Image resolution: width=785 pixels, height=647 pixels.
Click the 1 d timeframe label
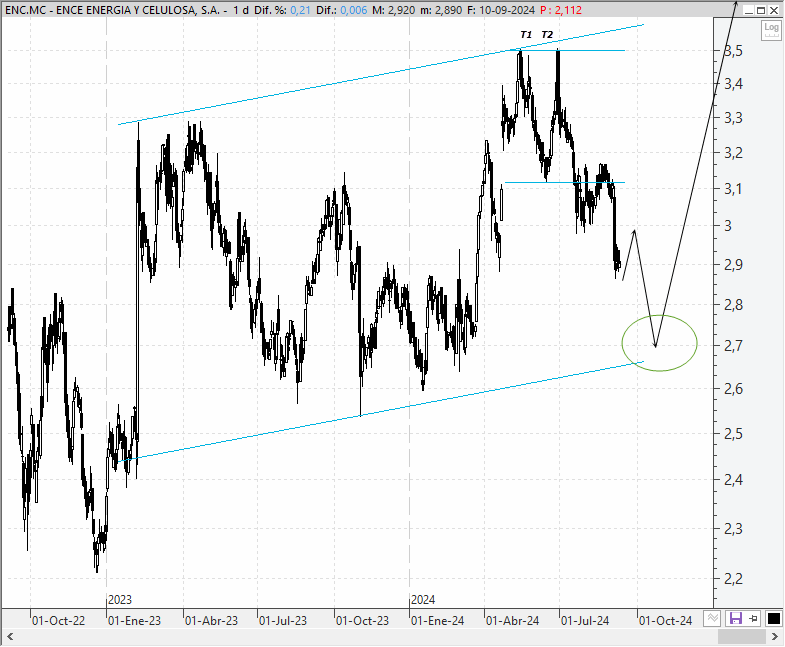[241, 10]
